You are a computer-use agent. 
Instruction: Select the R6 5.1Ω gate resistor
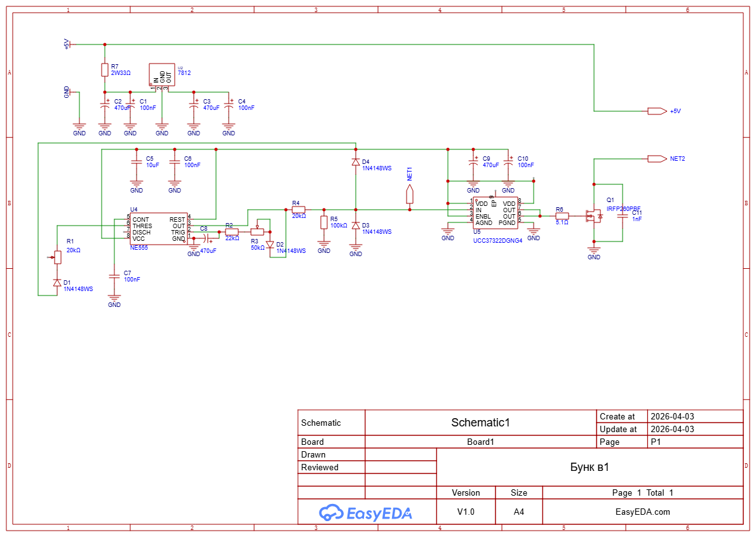[x=562, y=216]
